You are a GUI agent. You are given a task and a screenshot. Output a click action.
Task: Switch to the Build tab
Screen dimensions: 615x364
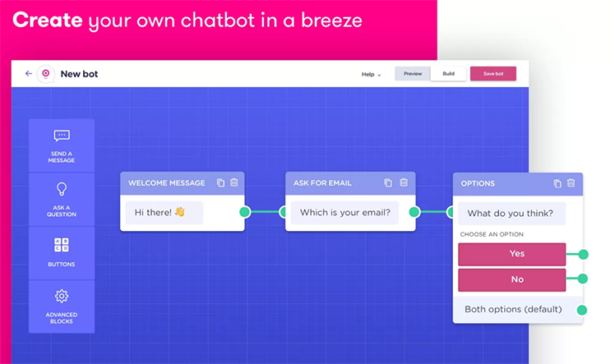click(448, 74)
